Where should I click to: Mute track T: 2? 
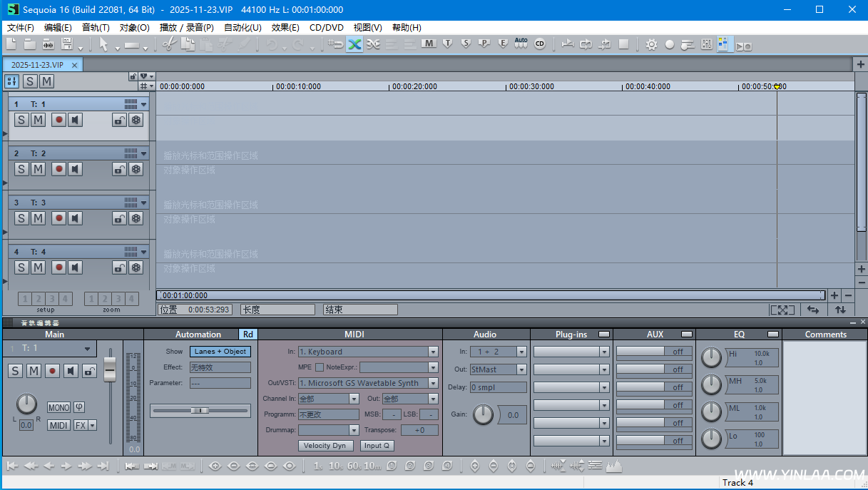[x=38, y=168]
